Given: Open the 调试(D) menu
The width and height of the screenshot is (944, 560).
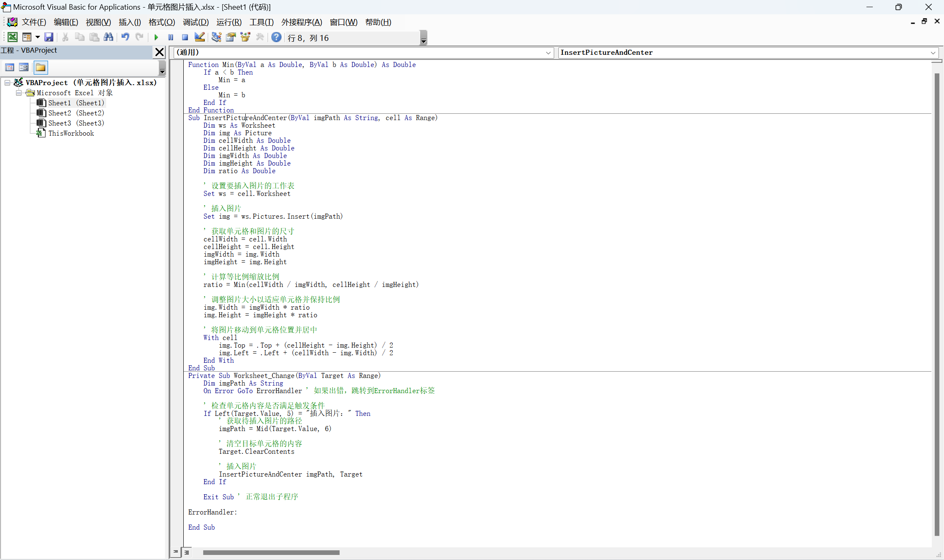Looking at the screenshot, I should (x=196, y=22).
